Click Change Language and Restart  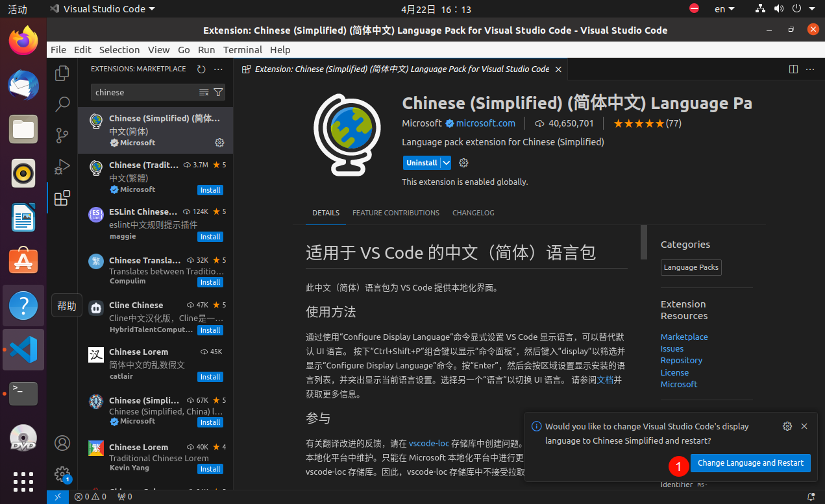click(750, 463)
